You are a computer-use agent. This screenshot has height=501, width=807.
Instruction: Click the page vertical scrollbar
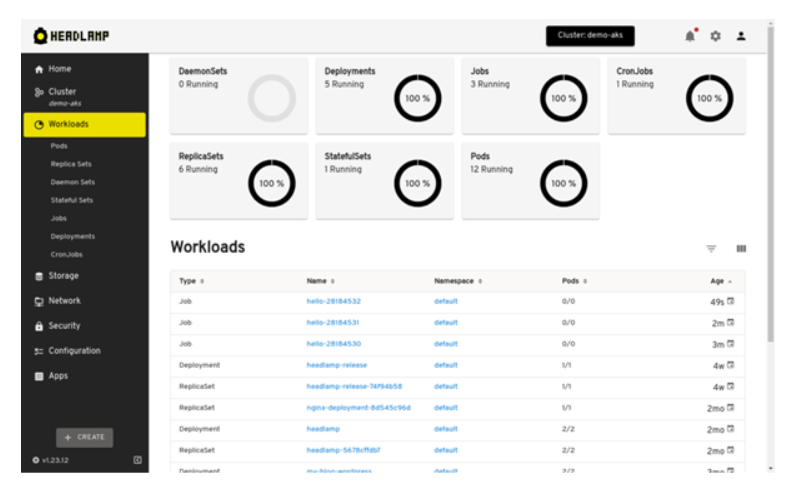point(770,200)
